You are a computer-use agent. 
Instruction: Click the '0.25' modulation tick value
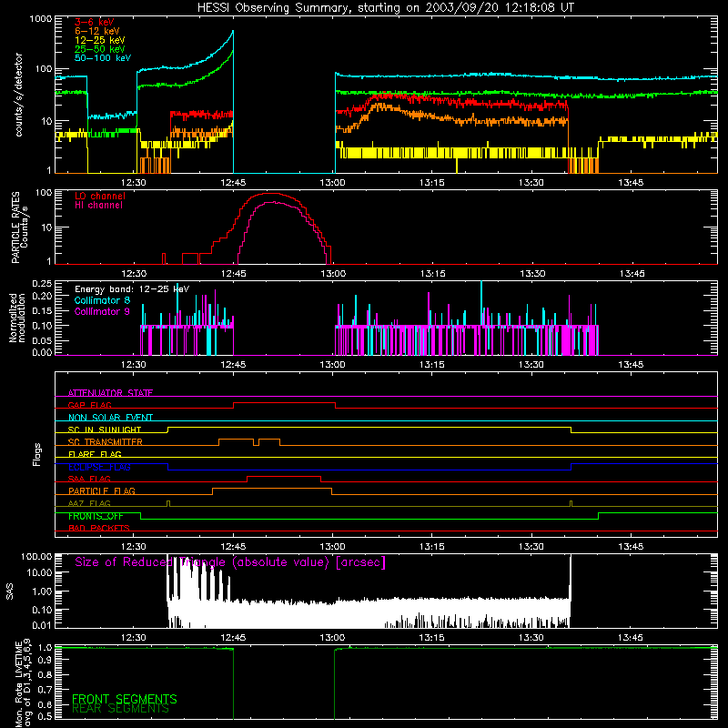42,284
